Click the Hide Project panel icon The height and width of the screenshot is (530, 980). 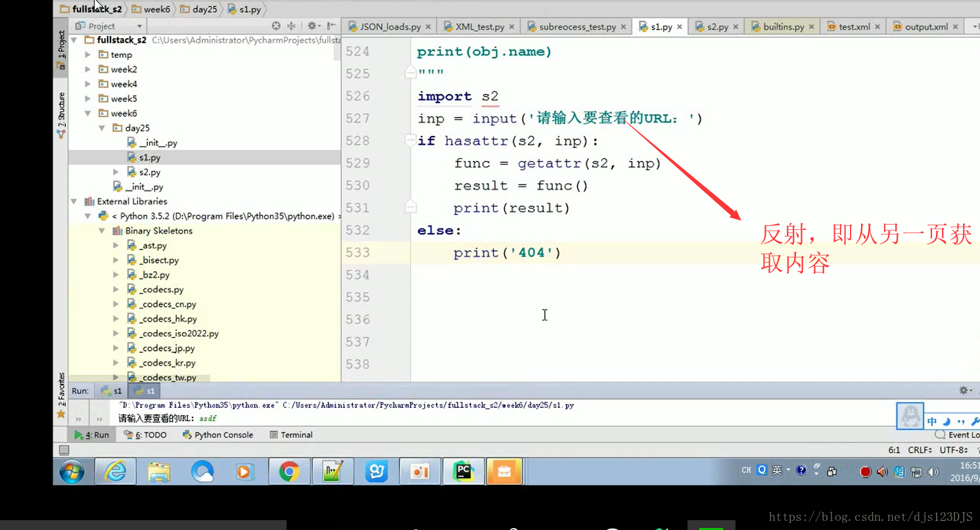point(332,26)
